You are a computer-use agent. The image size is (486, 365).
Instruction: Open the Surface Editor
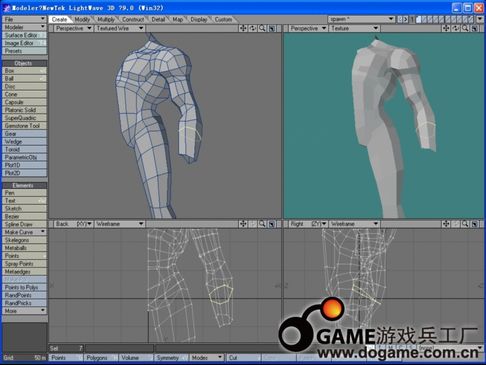(24, 35)
